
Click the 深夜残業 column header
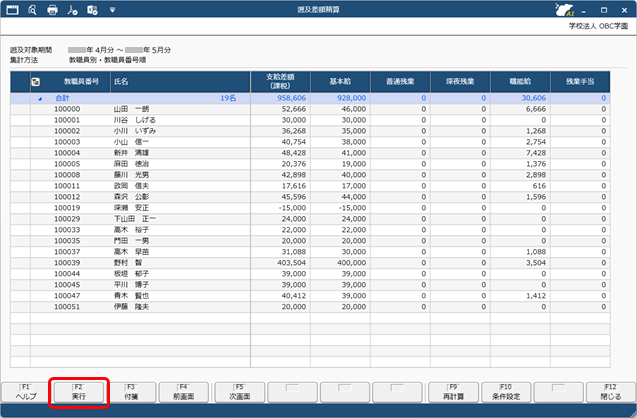point(460,82)
